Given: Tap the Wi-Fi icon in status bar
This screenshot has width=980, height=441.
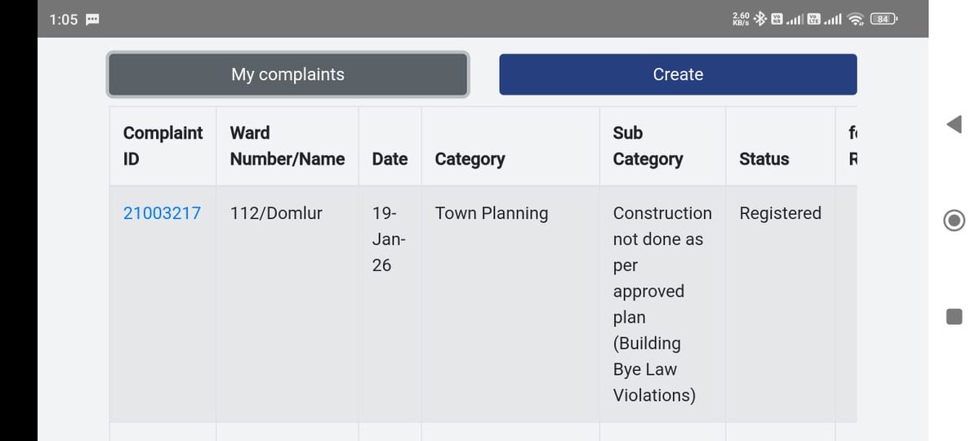Looking at the screenshot, I should click(x=856, y=19).
